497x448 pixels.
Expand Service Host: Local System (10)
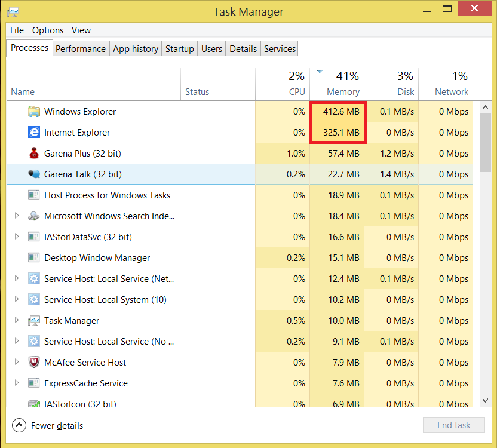pyautogui.click(x=17, y=299)
